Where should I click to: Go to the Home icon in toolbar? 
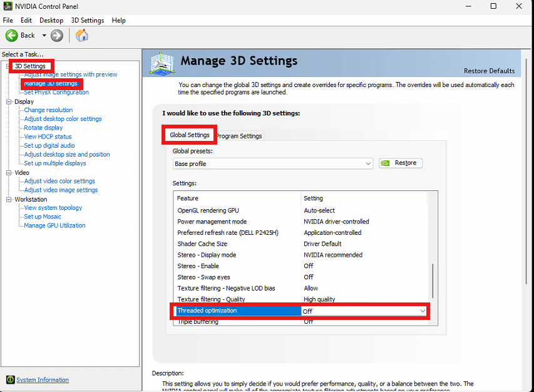(x=82, y=36)
